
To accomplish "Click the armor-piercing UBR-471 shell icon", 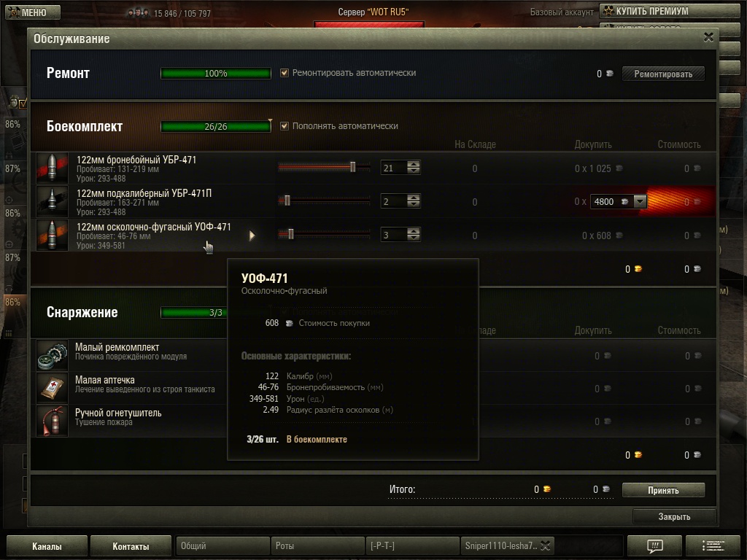I will [53, 168].
